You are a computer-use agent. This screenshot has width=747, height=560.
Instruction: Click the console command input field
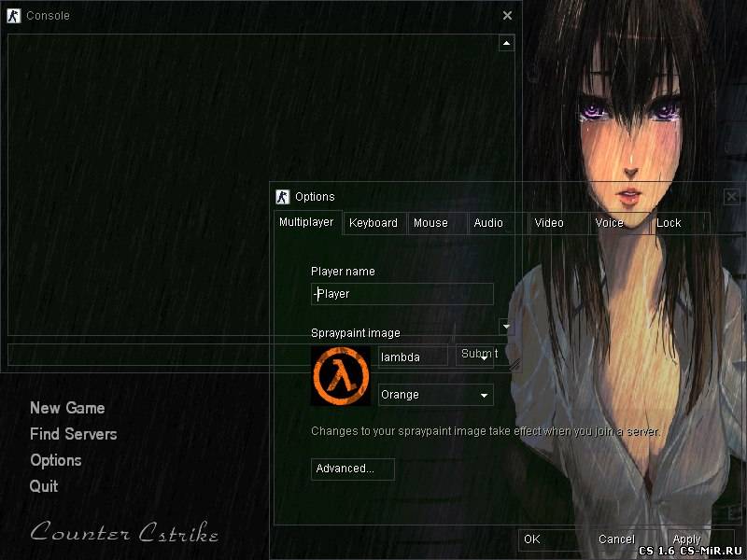(x=228, y=355)
